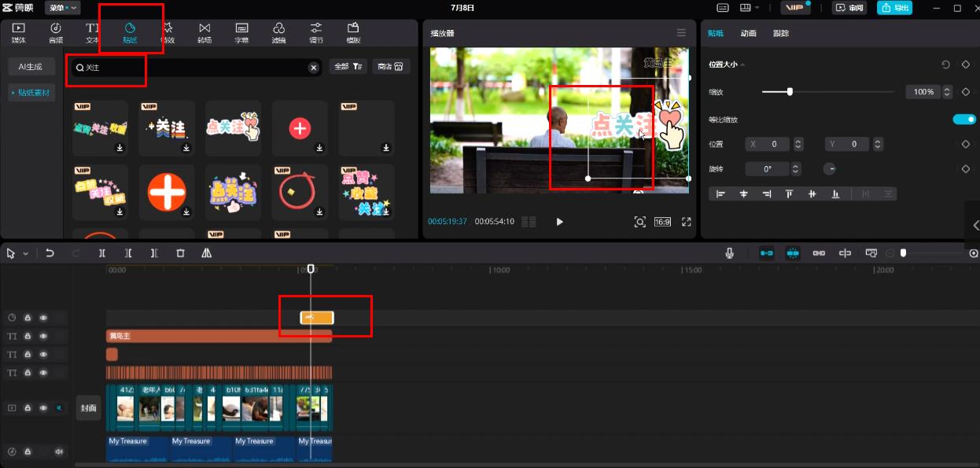Switch to the 动画 tab
The height and width of the screenshot is (468, 980).
[x=748, y=33]
